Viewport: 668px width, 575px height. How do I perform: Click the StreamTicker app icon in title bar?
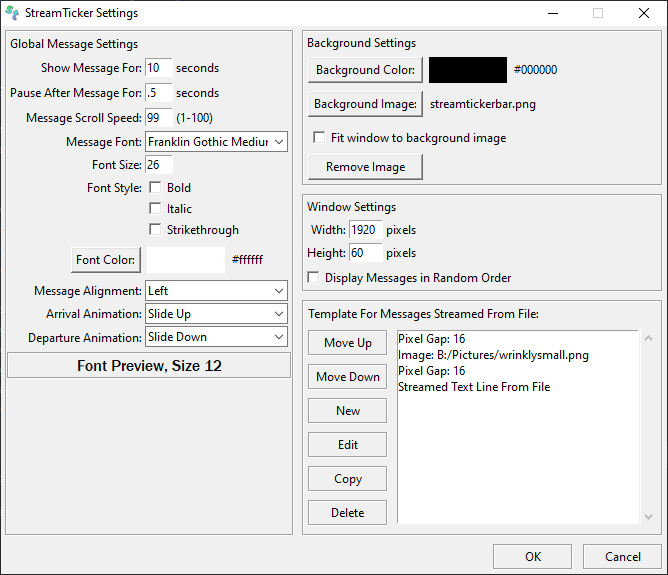coord(12,13)
